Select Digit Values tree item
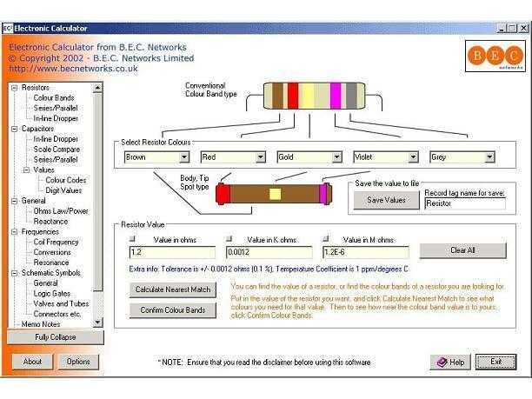Image resolution: width=532 pixels, height=399 pixels. [63, 190]
